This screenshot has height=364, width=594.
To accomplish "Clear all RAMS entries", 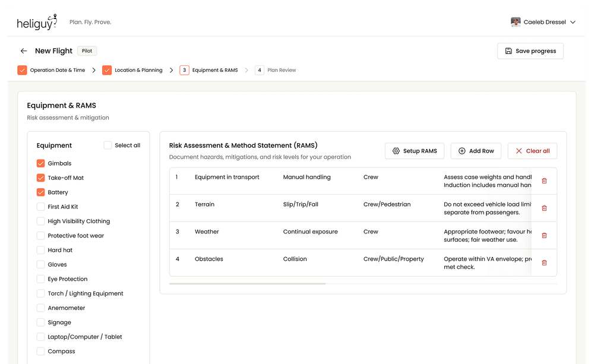I will pos(532,151).
